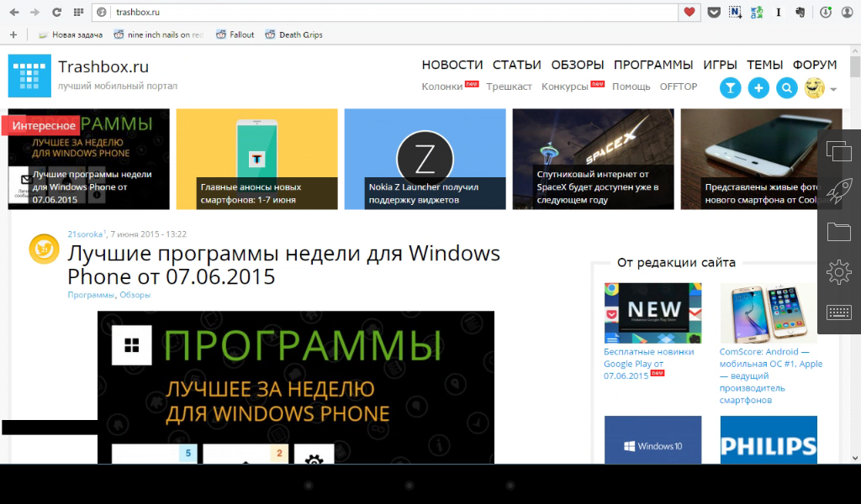This screenshot has width=861, height=504.
Task: Open the Fallout bookmark
Action: pos(235,34)
